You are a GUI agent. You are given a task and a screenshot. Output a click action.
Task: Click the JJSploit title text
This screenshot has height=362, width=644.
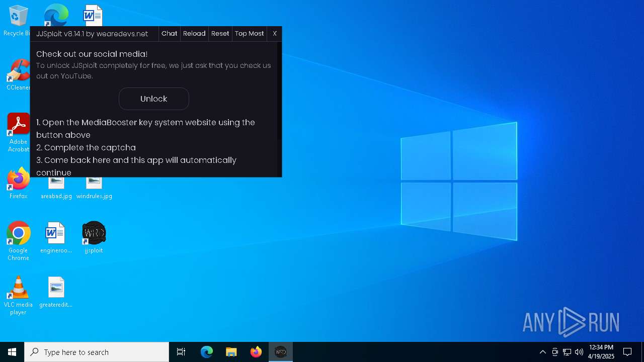[x=92, y=34]
